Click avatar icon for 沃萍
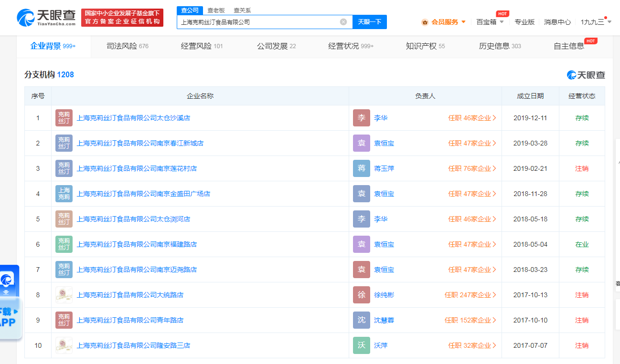620x364 pixels. point(361,345)
